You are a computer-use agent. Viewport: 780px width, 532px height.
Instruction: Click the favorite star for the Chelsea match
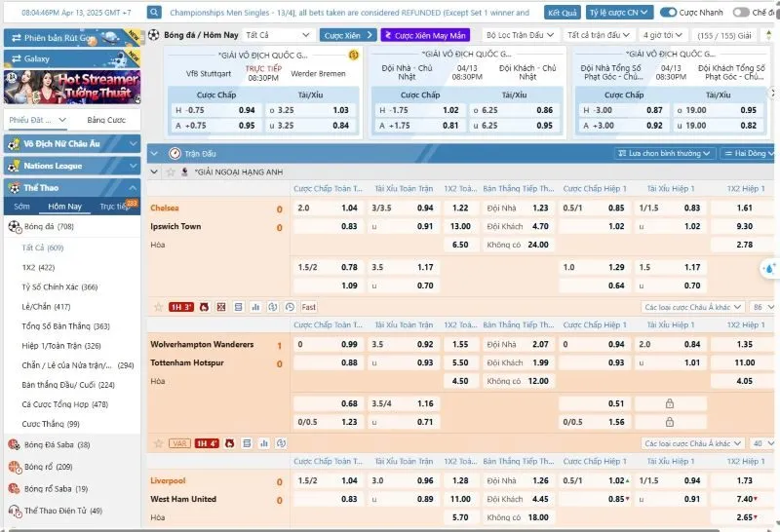point(157,307)
